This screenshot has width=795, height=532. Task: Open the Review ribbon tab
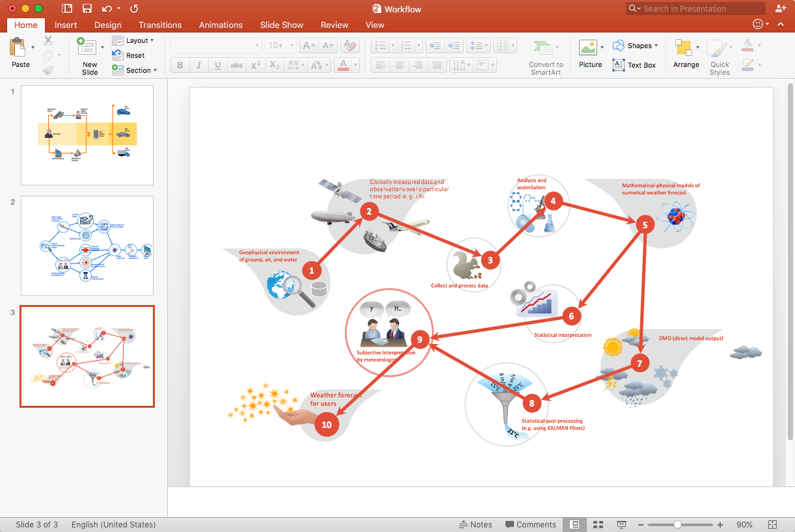coord(334,25)
